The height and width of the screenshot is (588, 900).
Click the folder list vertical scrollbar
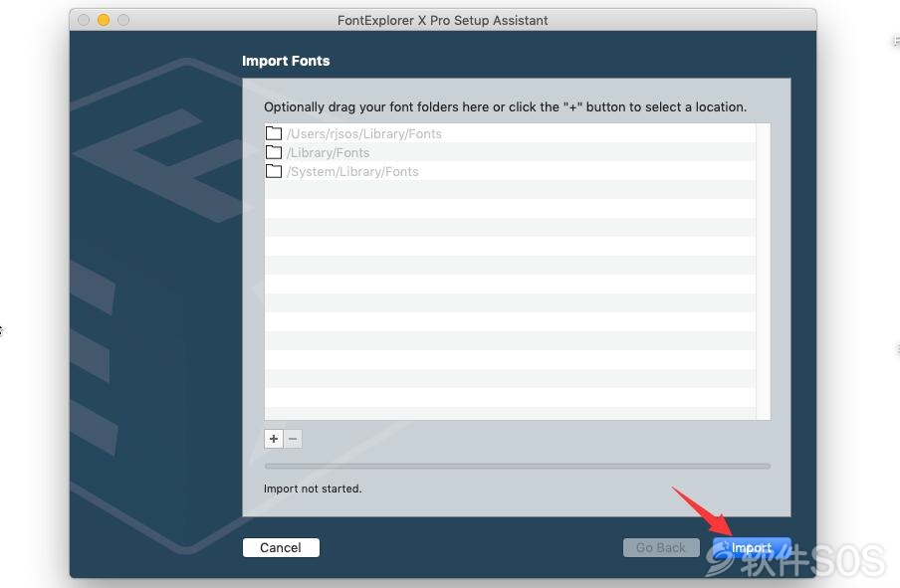[x=763, y=271]
